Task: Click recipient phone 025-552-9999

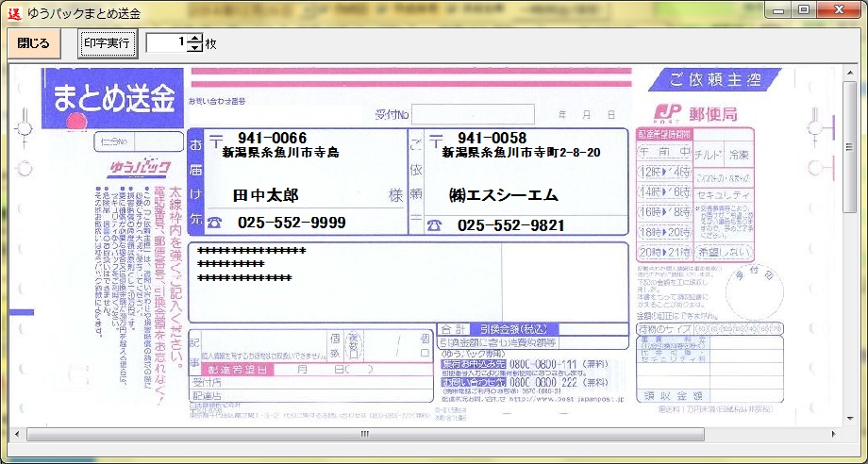Action: point(292,223)
